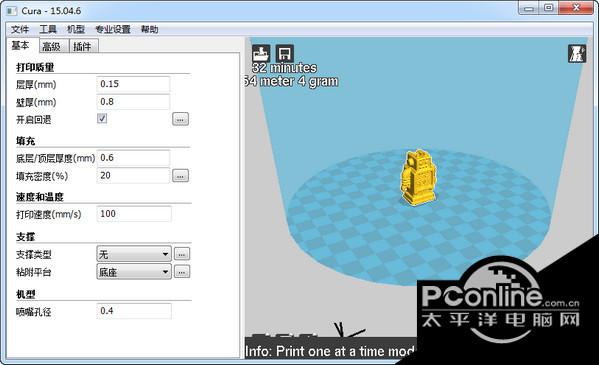
Task: Open the 工具 menu
Action: [48, 29]
